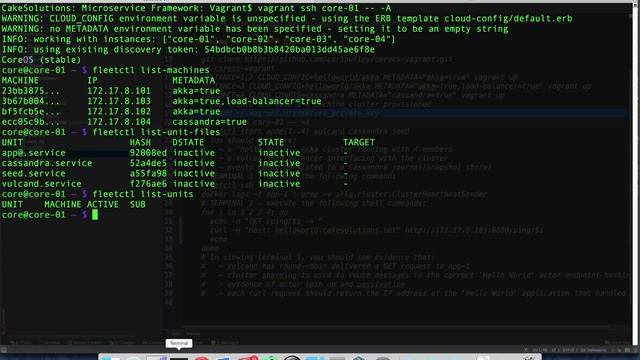
Task: Select machine ID ecc05c9b...
Action: click(31, 122)
